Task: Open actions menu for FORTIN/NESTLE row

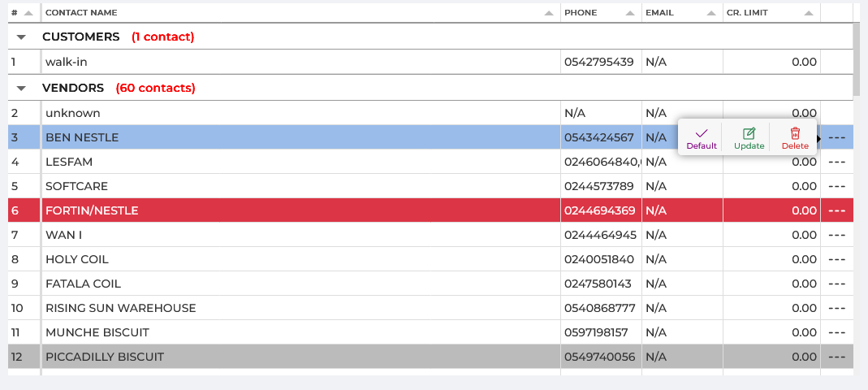Action: tap(837, 210)
